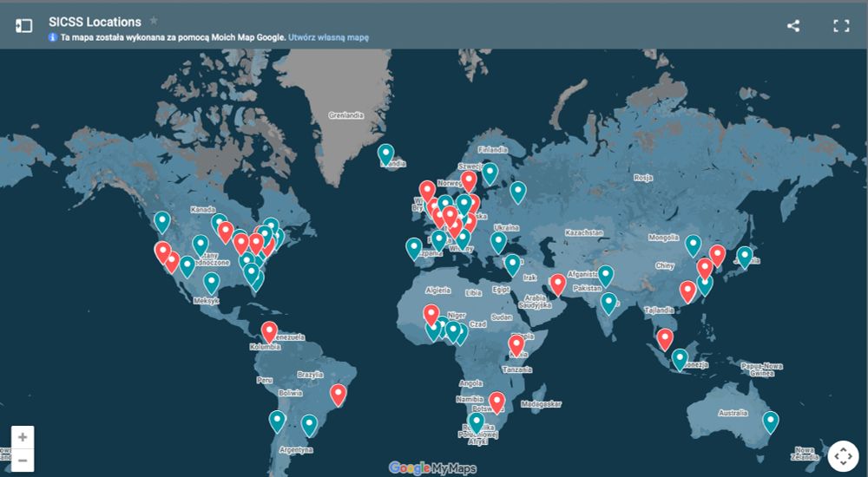This screenshot has width=868, height=477.
Task: Click the Brazylia country label
Action: click(310, 375)
